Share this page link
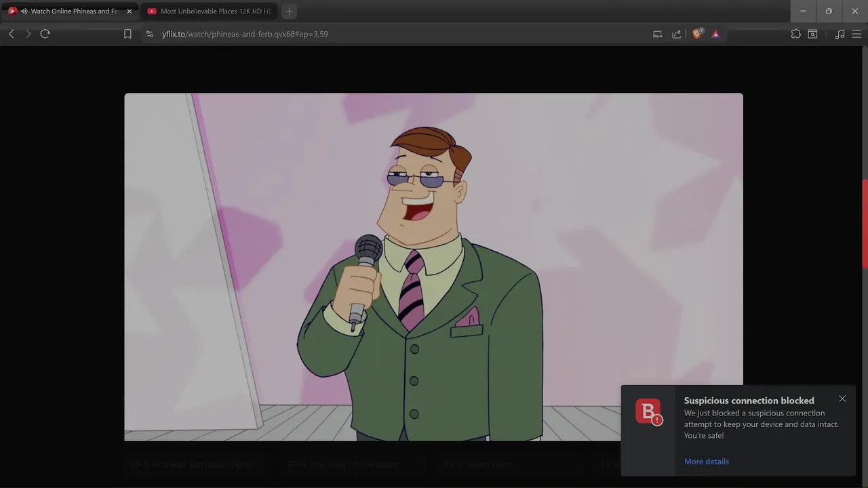The width and height of the screenshot is (868, 488). (x=676, y=34)
